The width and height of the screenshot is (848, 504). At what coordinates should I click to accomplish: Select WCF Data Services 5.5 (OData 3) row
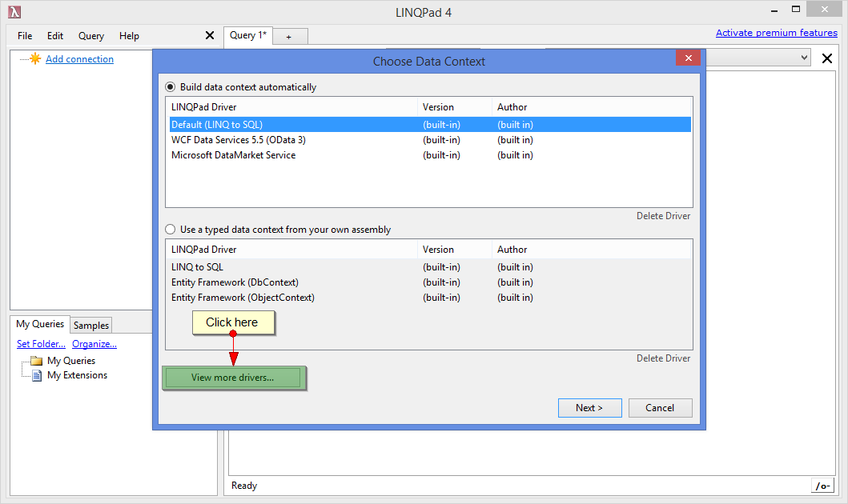click(430, 140)
